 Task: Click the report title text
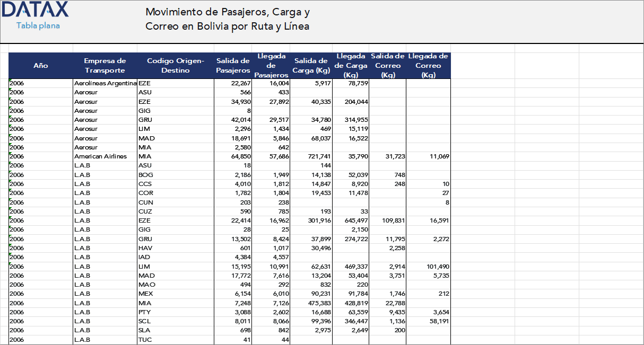click(227, 19)
